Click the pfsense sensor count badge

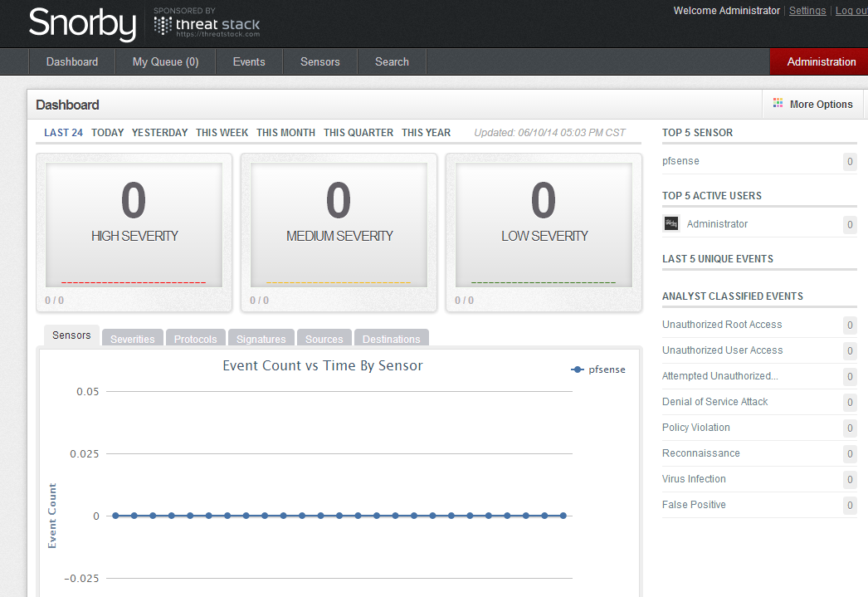[850, 162]
